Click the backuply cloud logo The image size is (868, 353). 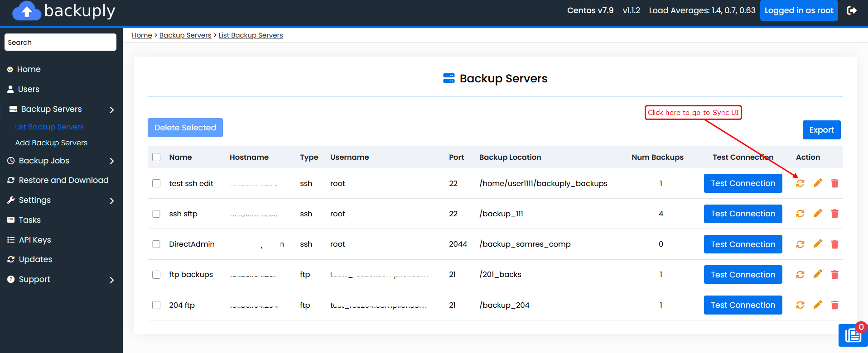click(27, 11)
